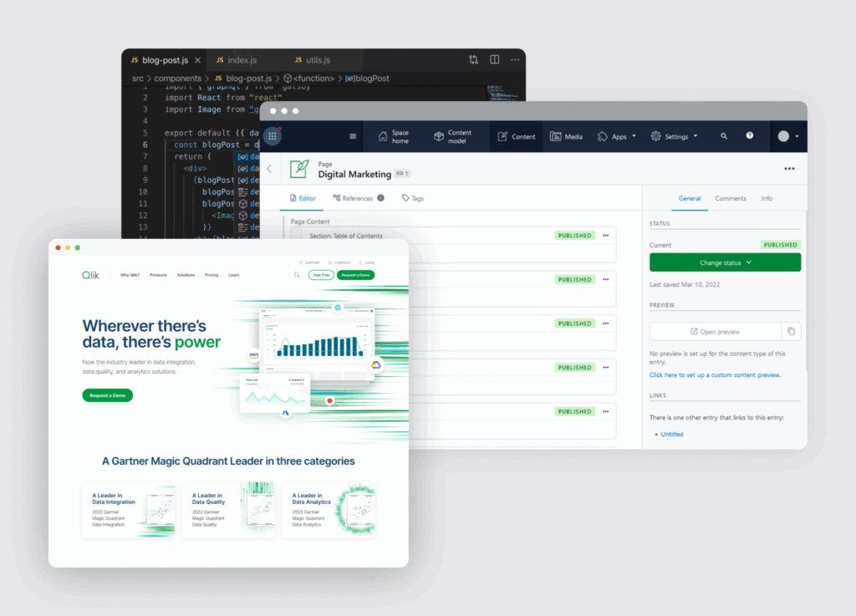The height and width of the screenshot is (616, 856).
Task: Open the user avatar account menu
Action: coord(787,136)
